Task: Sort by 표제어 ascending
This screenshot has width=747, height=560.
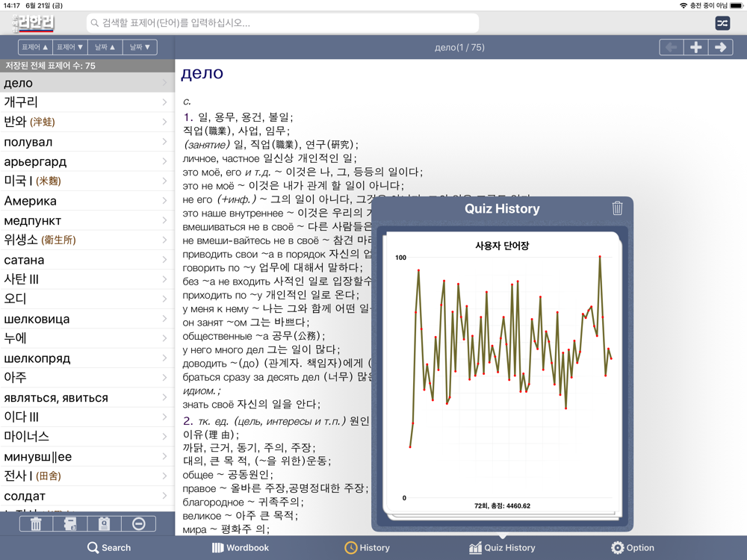Action: point(35,47)
